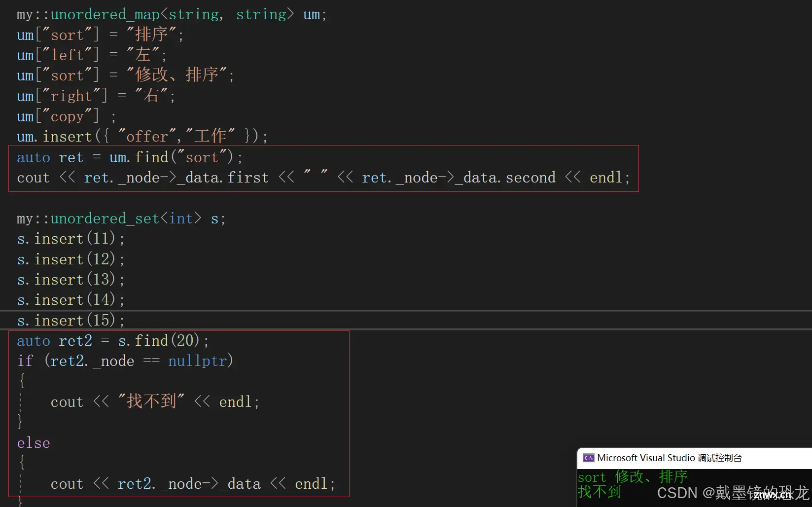Click the line um["left"] = "左";

92,55
